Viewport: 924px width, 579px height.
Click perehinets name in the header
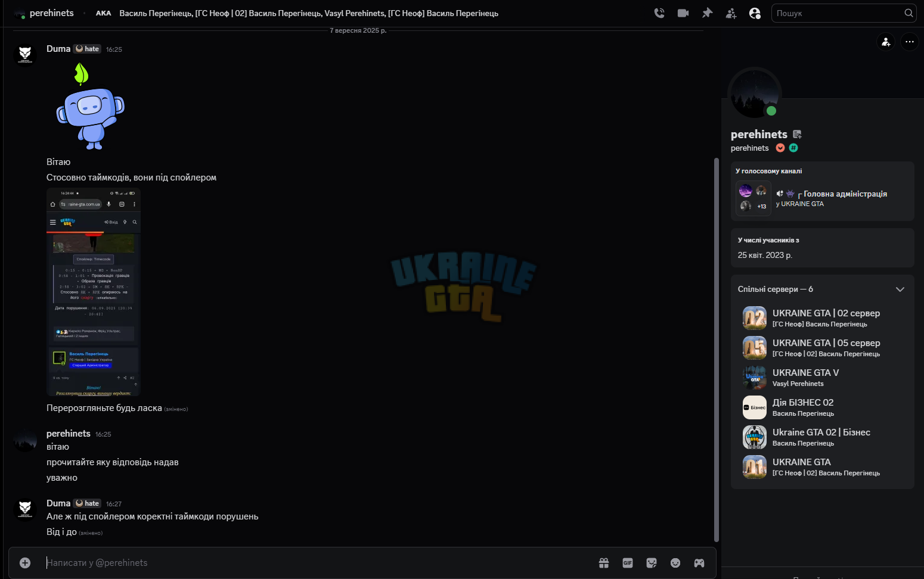click(52, 13)
